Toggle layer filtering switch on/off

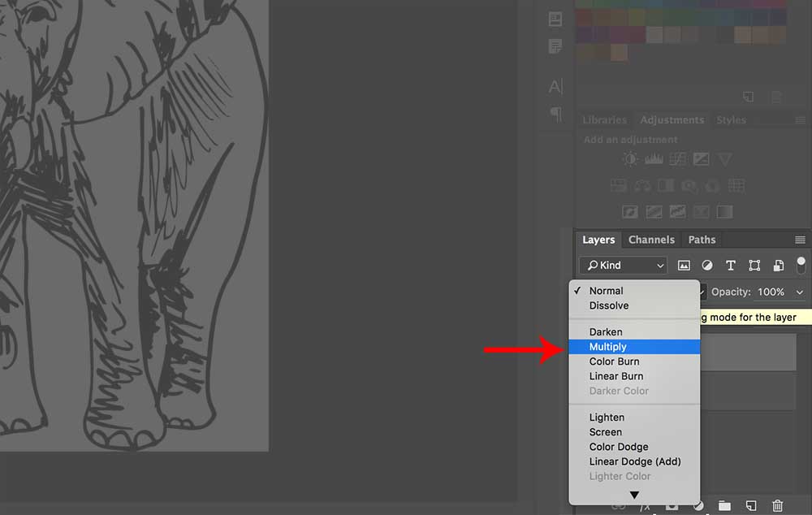click(801, 265)
